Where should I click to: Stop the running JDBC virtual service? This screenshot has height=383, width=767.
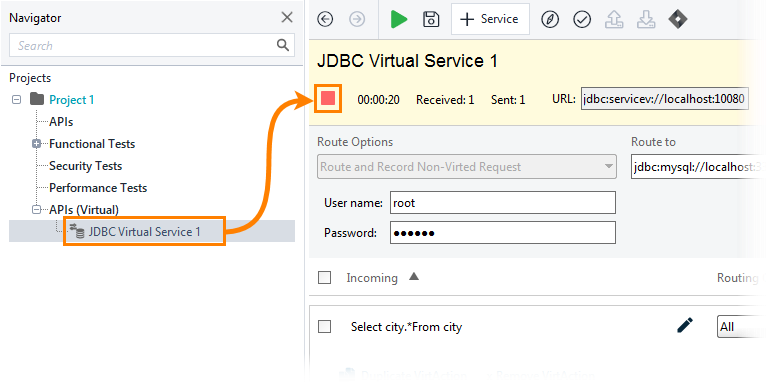(328, 98)
